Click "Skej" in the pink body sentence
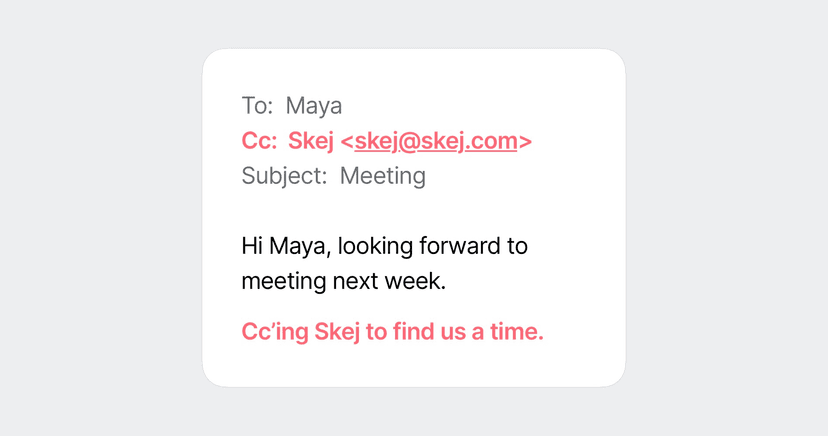The image size is (828, 436). 337,332
